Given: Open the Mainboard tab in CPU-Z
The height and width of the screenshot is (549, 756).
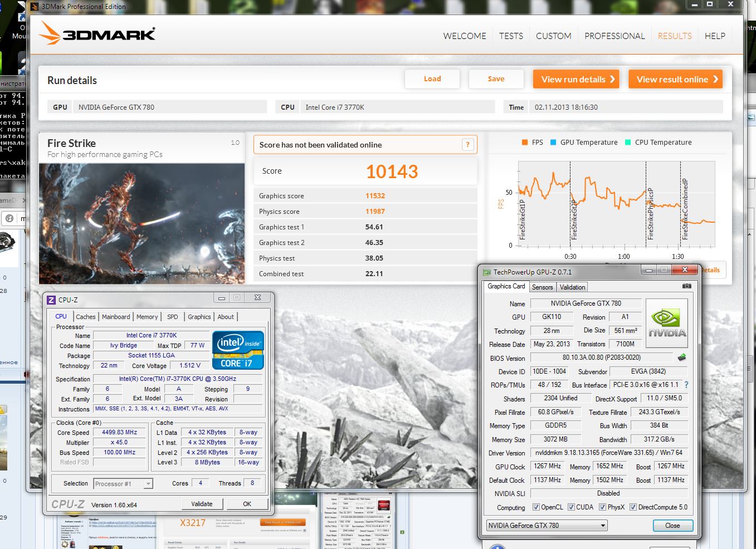Looking at the screenshot, I should pyautogui.click(x=116, y=317).
